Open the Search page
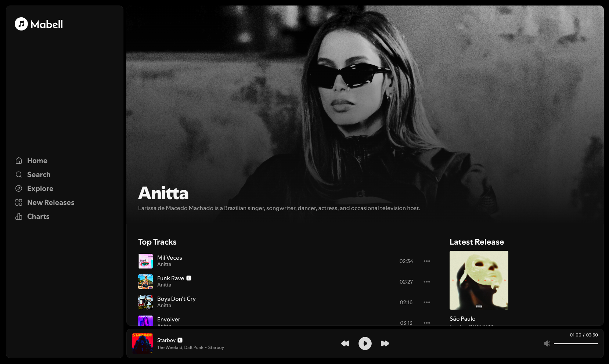The width and height of the screenshot is (609, 364). click(x=39, y=174)
